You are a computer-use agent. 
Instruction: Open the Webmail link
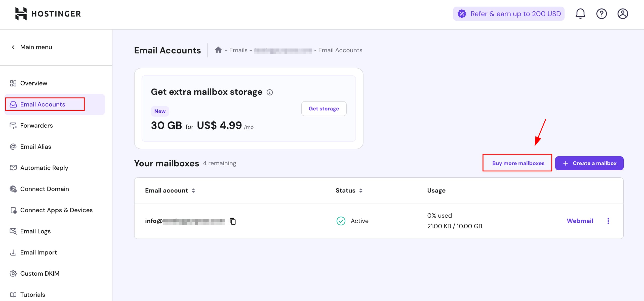tap(580, 221)
